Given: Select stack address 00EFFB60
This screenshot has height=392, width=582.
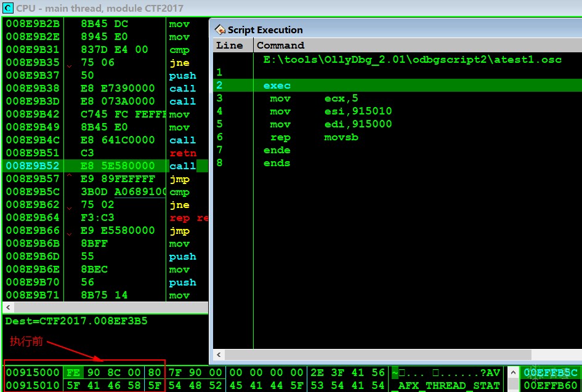Looking at the screenshot, I should (x=551, y=385).
